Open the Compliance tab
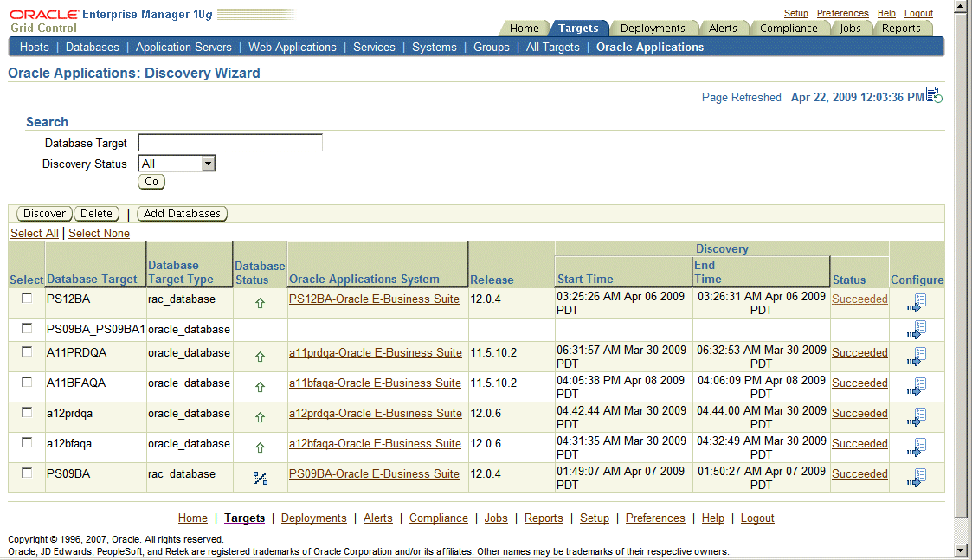 click(789, 28)
